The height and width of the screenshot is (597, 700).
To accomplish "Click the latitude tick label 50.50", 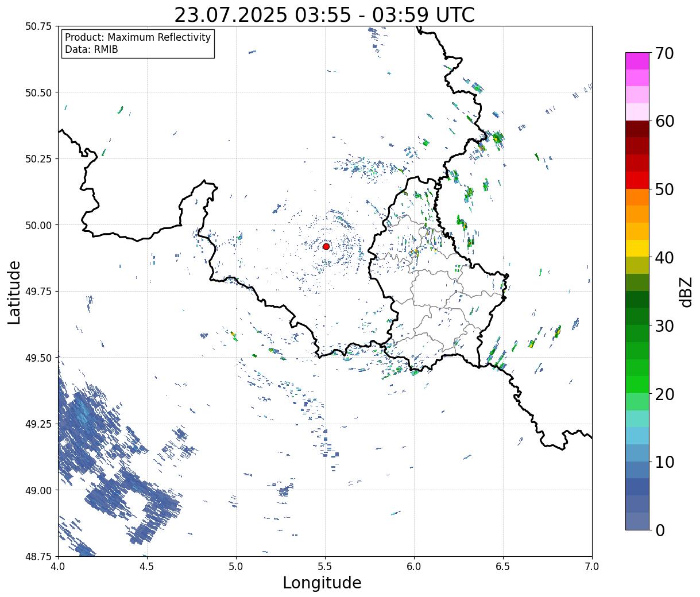I will [x=38, y=92].
